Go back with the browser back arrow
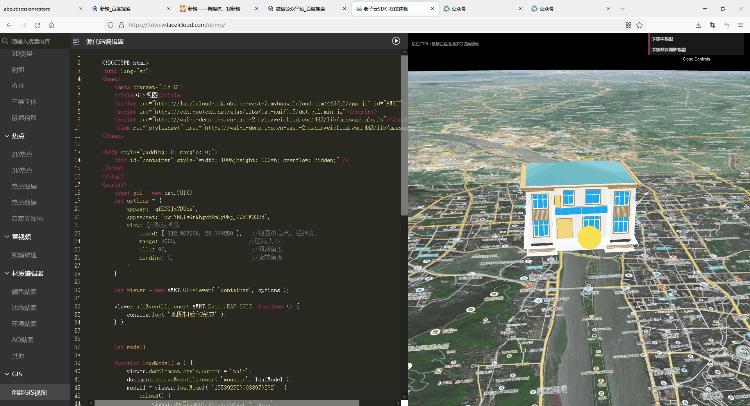Screen dimensions: 750x406 (x=10, y=25)
